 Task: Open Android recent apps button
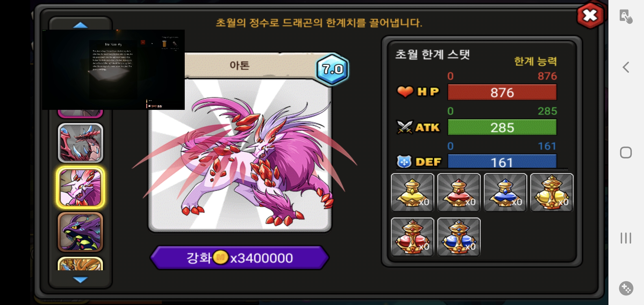pyautogui.click(x=626, y=238)
